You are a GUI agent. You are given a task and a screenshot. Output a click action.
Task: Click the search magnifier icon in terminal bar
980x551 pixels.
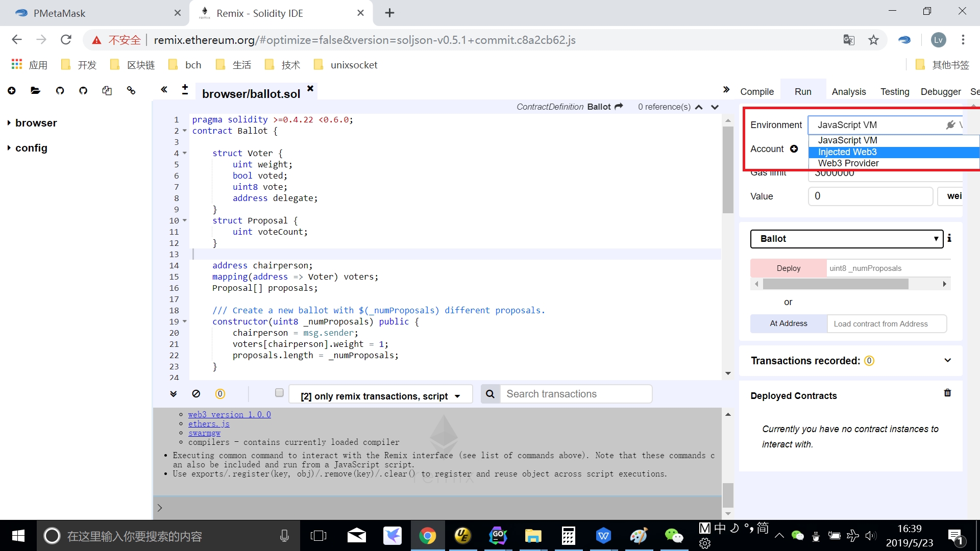pyautogui.click(x=490, y=394)
